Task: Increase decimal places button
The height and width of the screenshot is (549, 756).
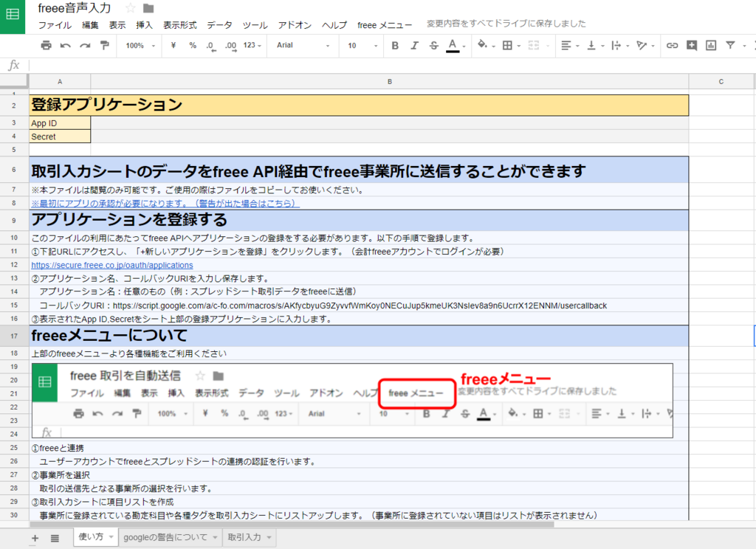Action: point(231,46)
